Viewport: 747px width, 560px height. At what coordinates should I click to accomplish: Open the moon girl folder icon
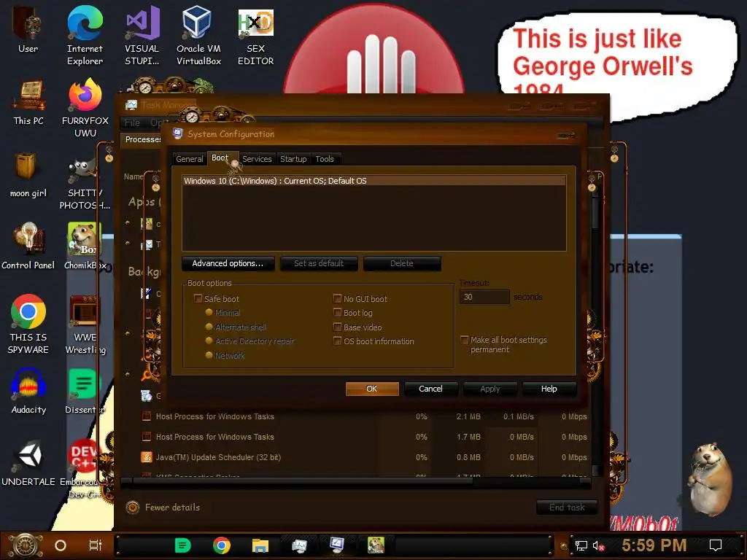(28, 174)
